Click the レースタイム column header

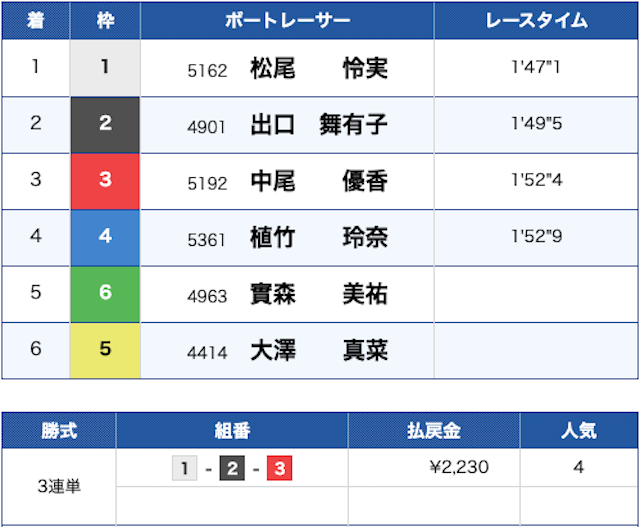click(x=535, y=20)
